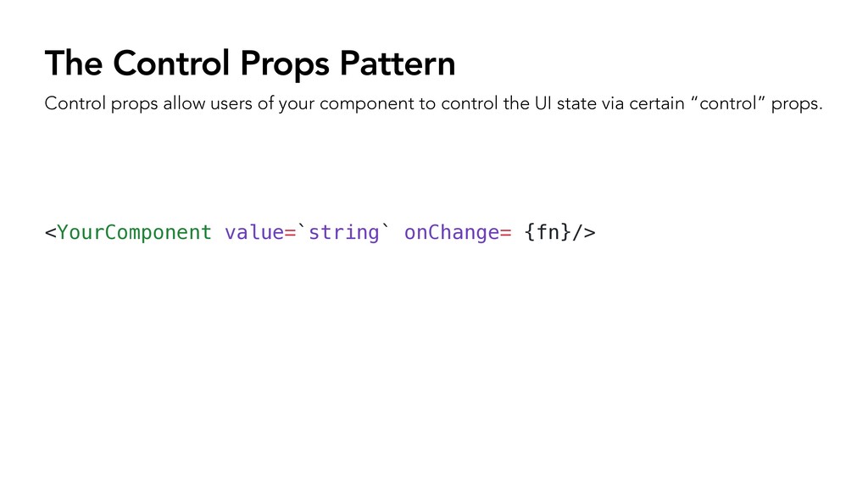868x488 pixels.
Task: Click the final word 'props.' in the subtitle
Action: coord(797,104)
